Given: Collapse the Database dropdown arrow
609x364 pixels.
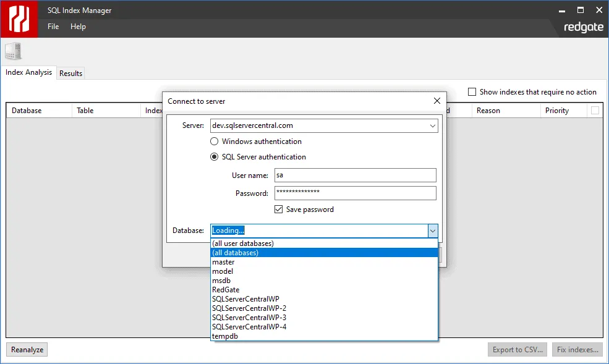Looking at the screenshot, I should [x=433, y=231].
